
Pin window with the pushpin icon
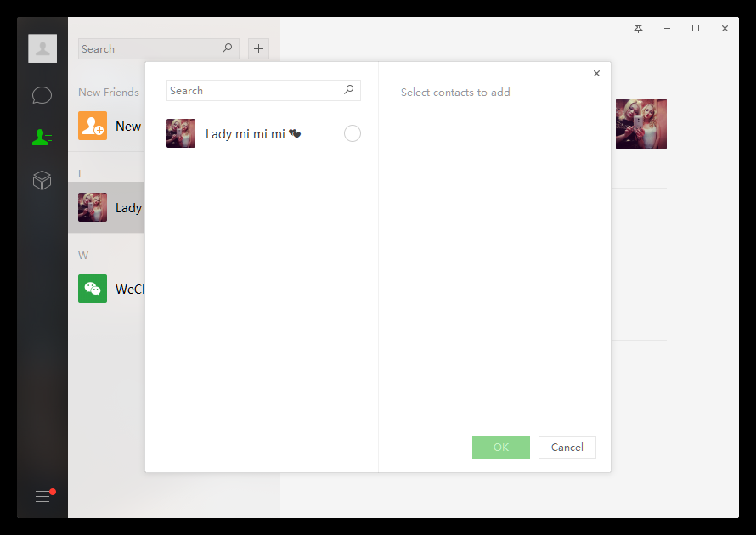click(x=639, y=29)
